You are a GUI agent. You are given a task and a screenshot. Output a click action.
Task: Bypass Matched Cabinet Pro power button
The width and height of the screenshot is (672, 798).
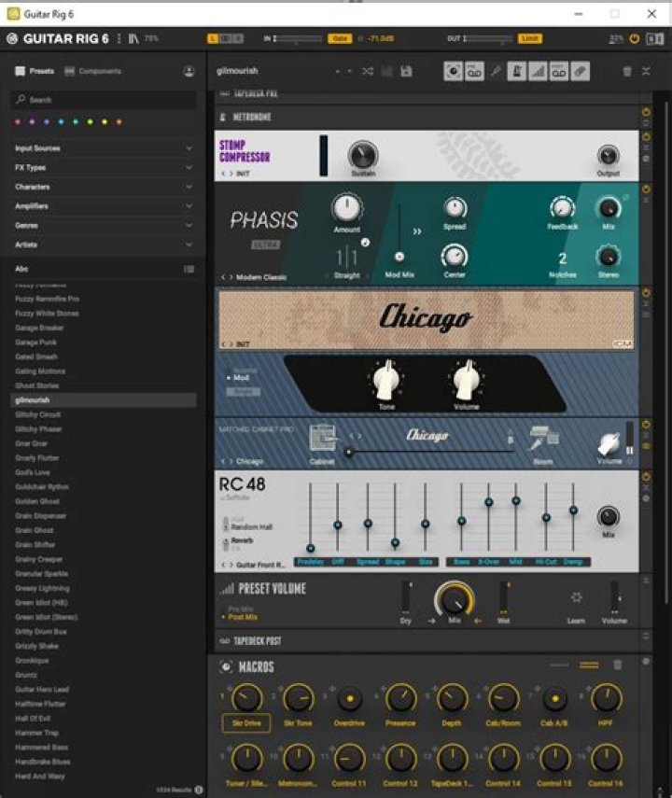point(646,425)
